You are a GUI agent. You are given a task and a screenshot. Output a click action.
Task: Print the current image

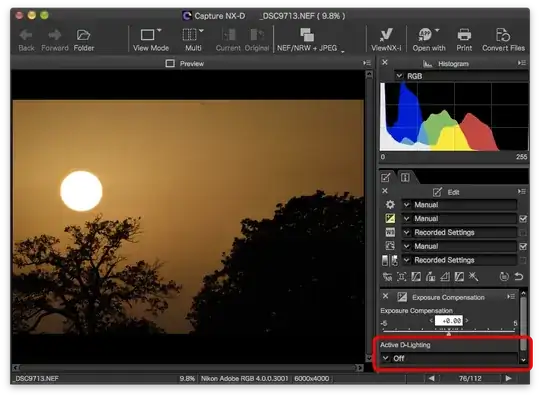pyautogui.click(x=464, y=40)
